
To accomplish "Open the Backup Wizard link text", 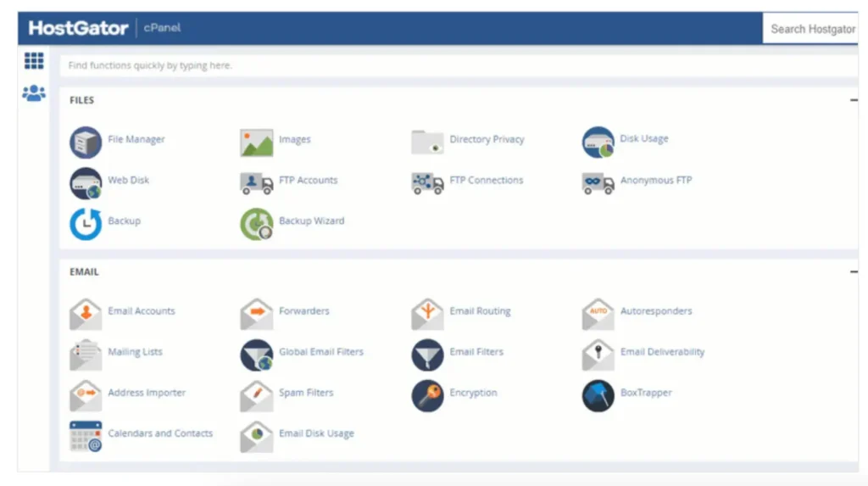I will pos(311,221).
